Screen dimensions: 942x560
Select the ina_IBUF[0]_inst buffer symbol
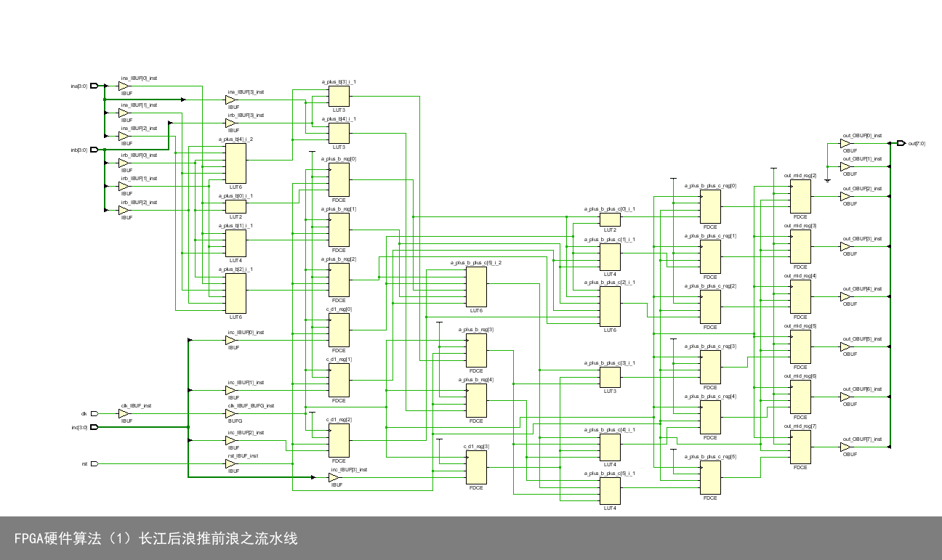tap(123, 86)
